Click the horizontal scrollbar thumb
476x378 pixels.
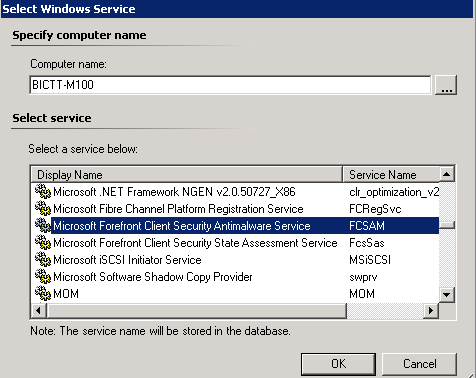point(197,310)
